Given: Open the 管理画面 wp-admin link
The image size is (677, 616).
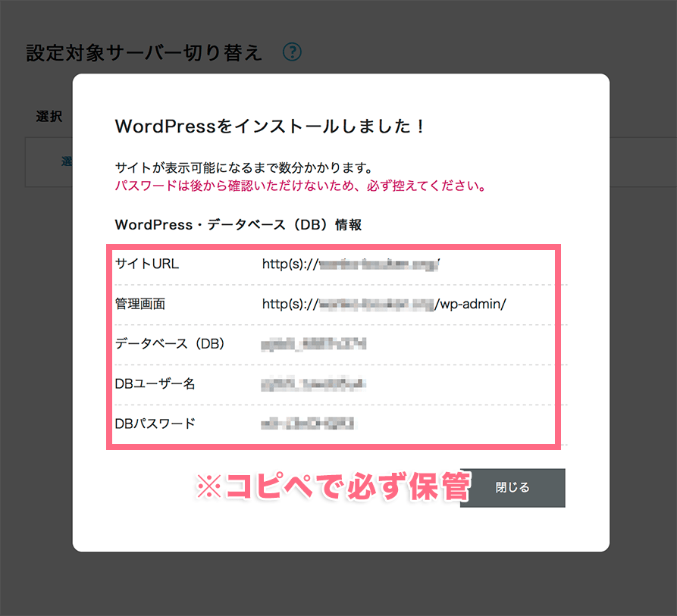Looking at the screenshot, I should pyautogui.click(x=384, y=304).
